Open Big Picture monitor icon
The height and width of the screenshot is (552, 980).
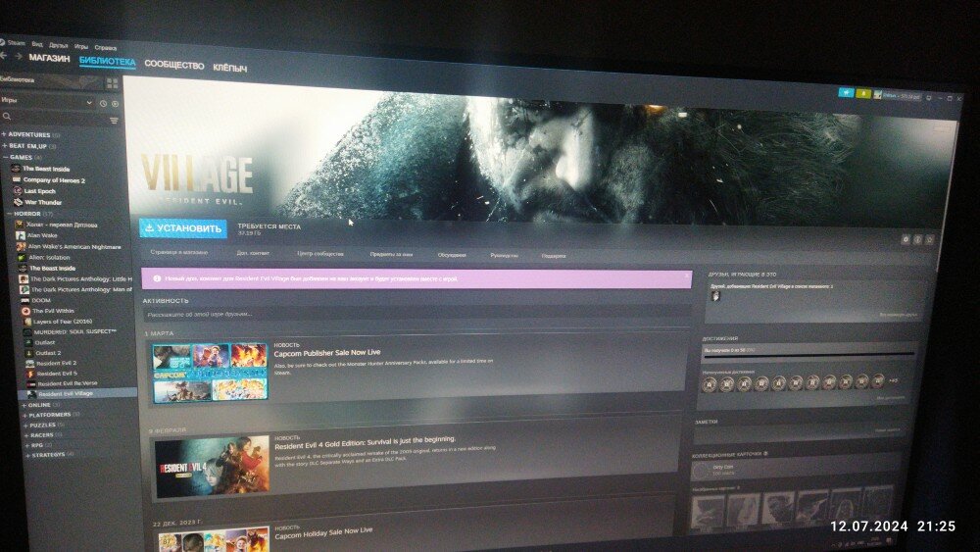tap(929, 97)
